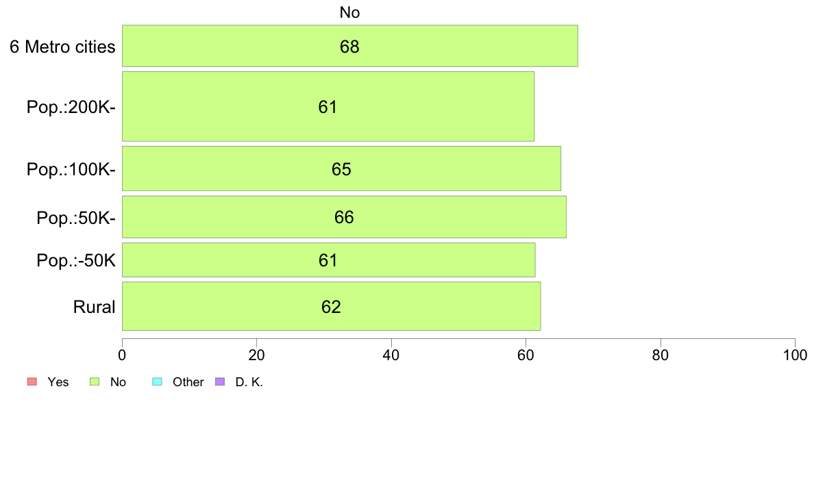Select the Pop.:50K- bar

[x=344, y=217]
